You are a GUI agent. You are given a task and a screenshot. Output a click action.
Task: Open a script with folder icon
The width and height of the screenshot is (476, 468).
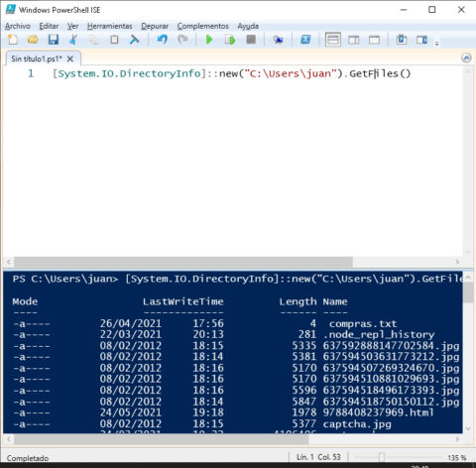click(x=33, y=40)
